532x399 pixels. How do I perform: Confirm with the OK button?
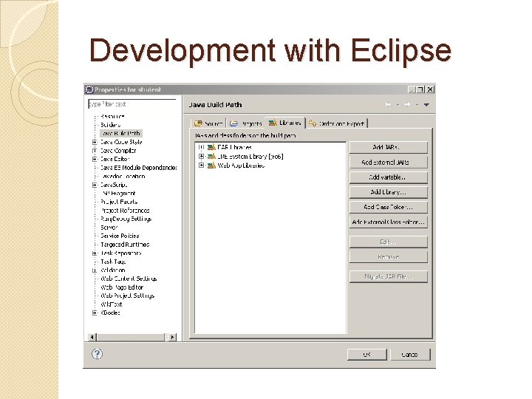pos(366,355)
